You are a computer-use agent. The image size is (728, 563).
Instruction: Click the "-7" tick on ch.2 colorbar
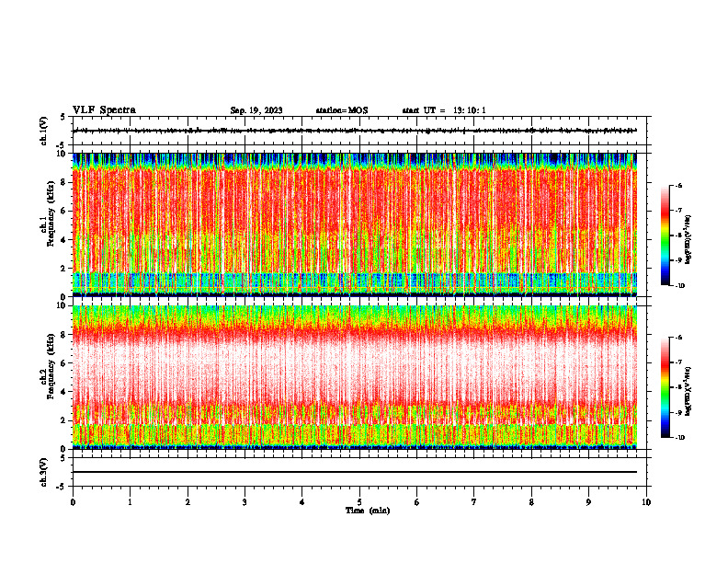(678, 362)
